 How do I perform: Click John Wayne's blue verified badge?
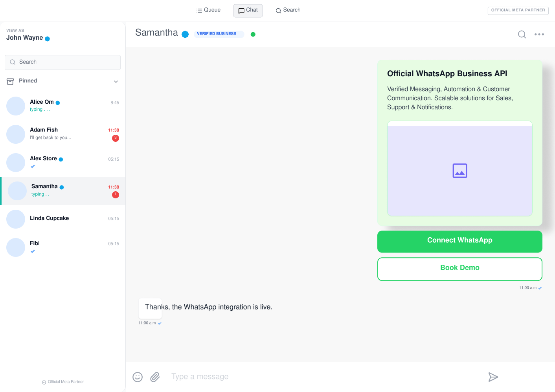tap(48, 38)
